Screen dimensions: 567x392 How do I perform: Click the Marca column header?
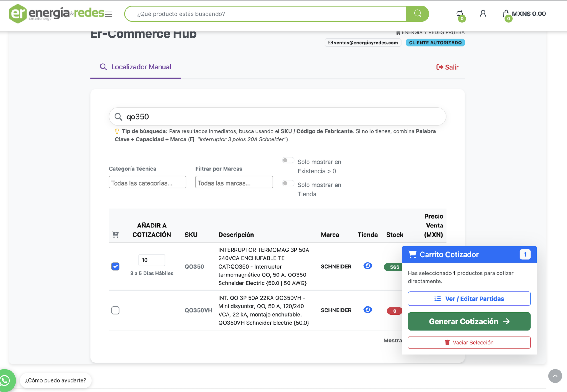pyautogui.click(x=330, y=235)
